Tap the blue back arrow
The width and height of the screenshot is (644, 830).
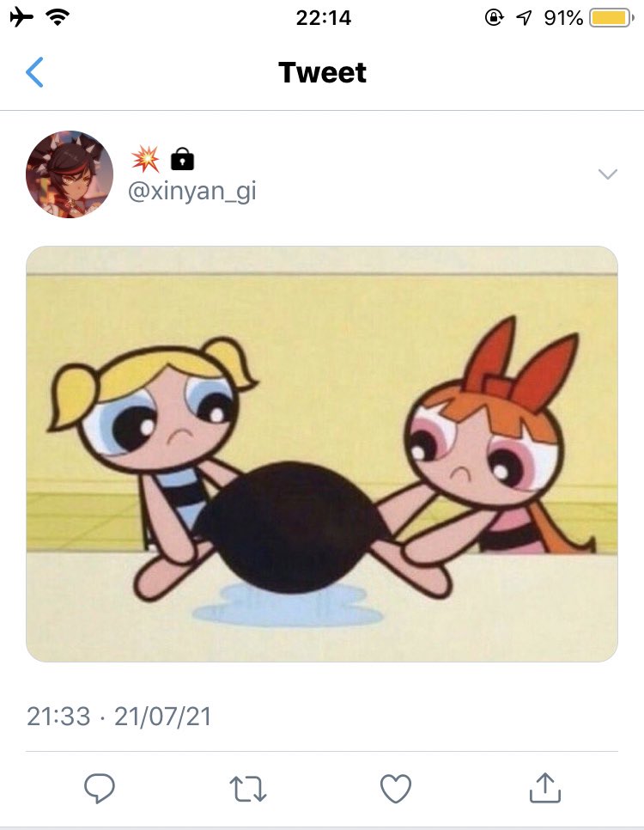point(34,72)
